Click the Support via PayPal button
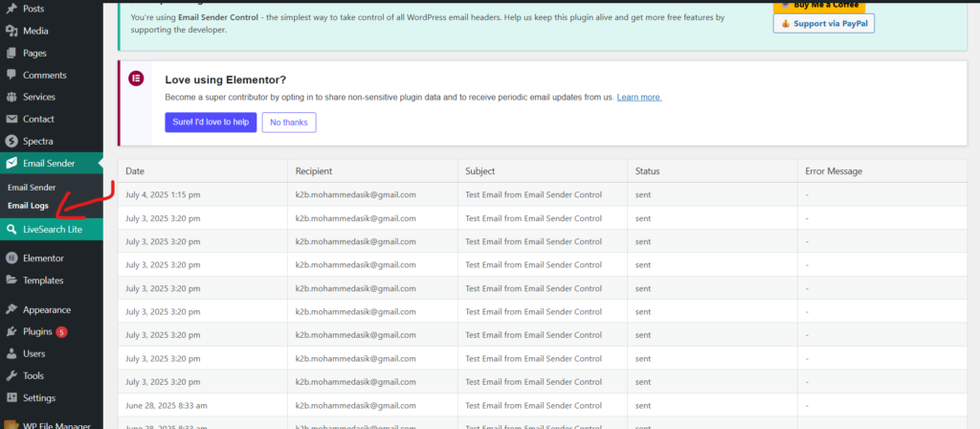 point(824,23)
